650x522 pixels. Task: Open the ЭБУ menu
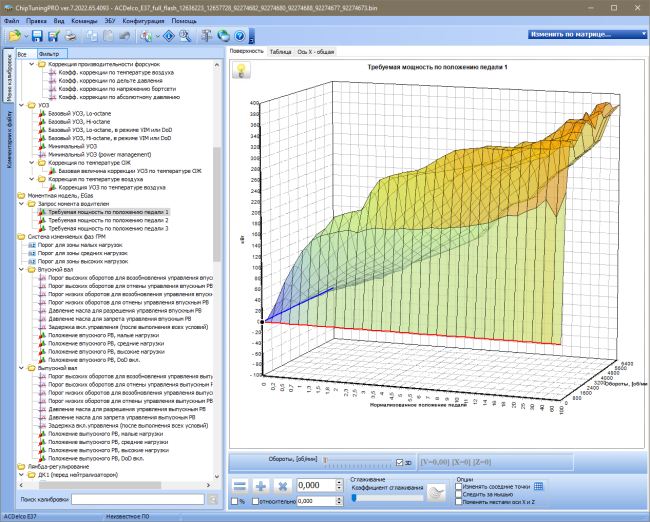tap(110, 21)
